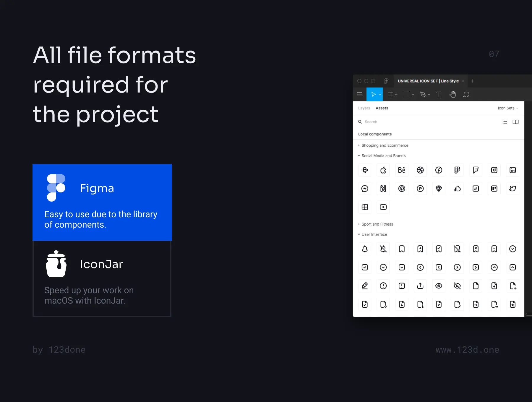Image resolution: width=532 pixels, height=402 pixels.
Task: Choose the Text tool
Action: (x=439, y=95)
